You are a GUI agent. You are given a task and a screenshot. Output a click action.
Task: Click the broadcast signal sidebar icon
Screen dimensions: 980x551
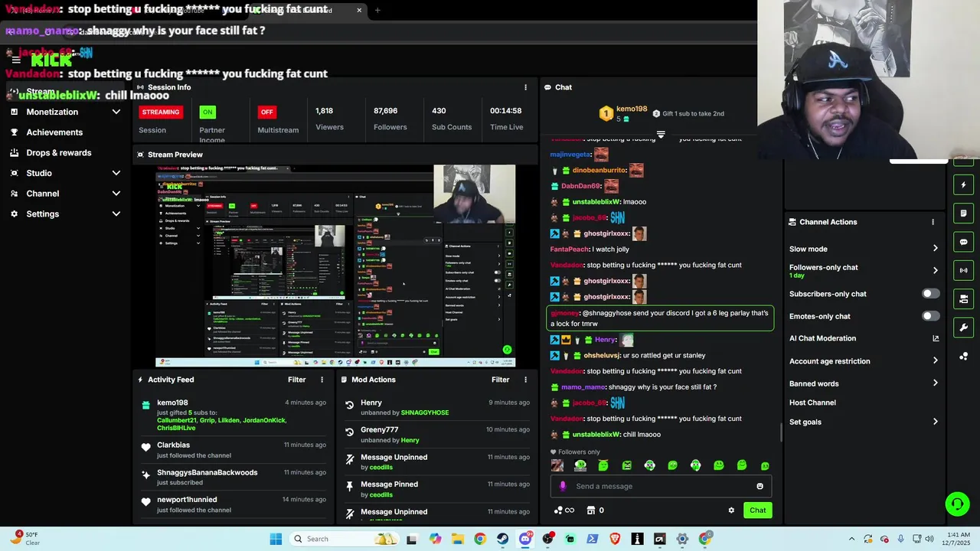tap(963, 270)
